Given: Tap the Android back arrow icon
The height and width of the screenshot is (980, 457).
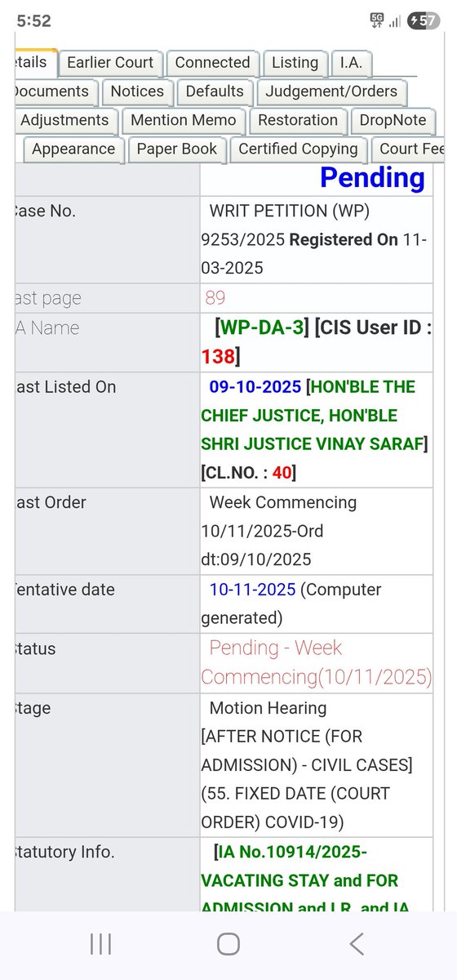Looking at the screenshot, I should pyautogui.click(x=357, y=945).
